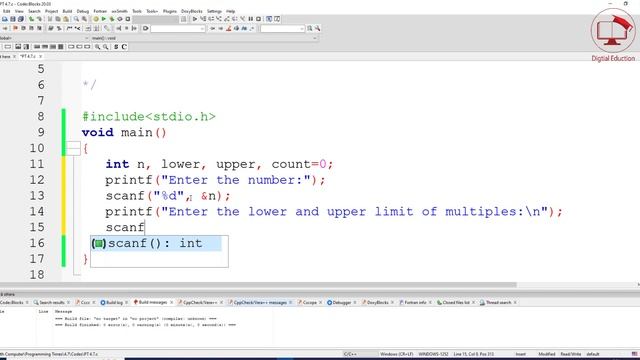Click the Cut scissors icon
This screenshot has width=640, height=360.
point(50,19)
